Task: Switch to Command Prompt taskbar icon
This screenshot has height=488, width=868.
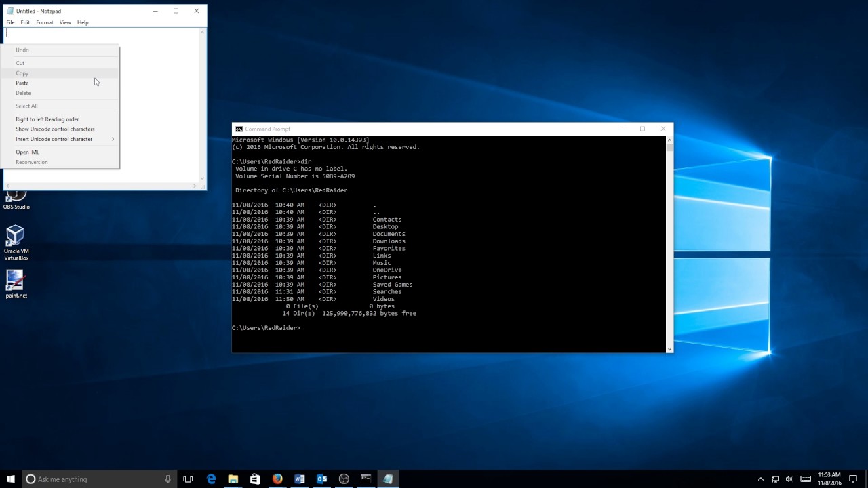Action: 366,479
